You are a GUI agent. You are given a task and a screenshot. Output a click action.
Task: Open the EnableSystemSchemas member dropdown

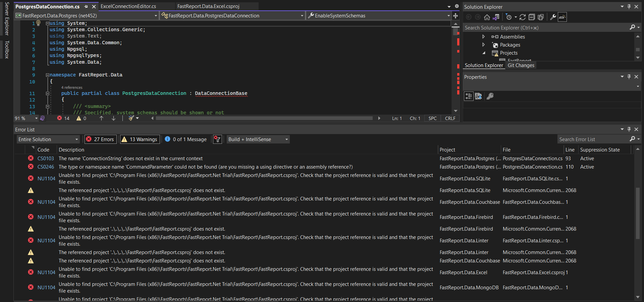(x=379, y=16)
